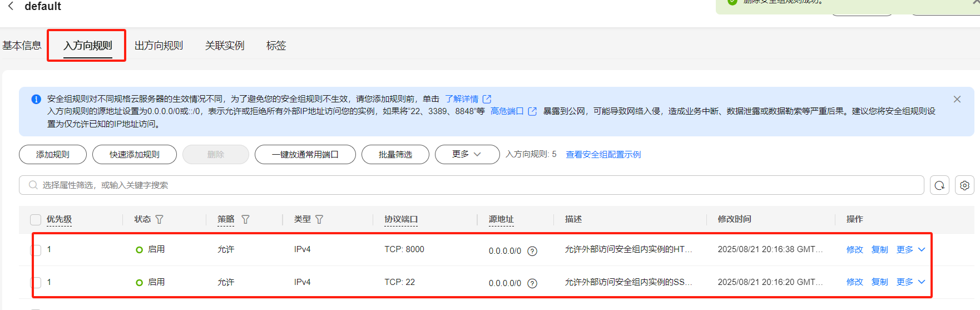Click the magnifier icon in search box
Viewport: 980px width, 310px height.
pos(33,185)
